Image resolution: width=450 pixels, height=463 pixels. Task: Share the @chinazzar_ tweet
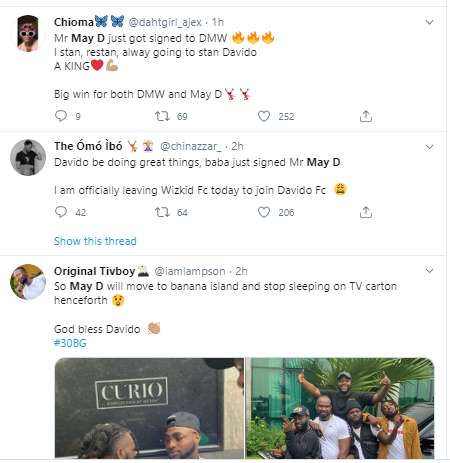(x=366, y=212)
